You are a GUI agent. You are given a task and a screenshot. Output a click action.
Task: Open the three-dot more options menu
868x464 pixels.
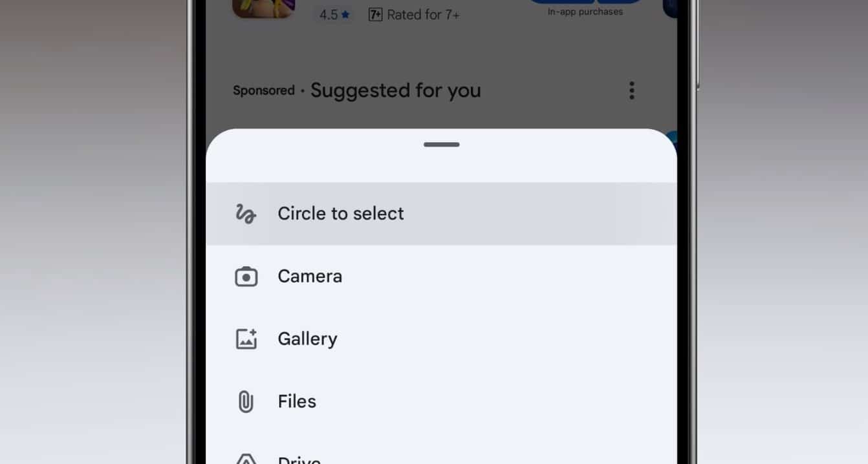631,90
